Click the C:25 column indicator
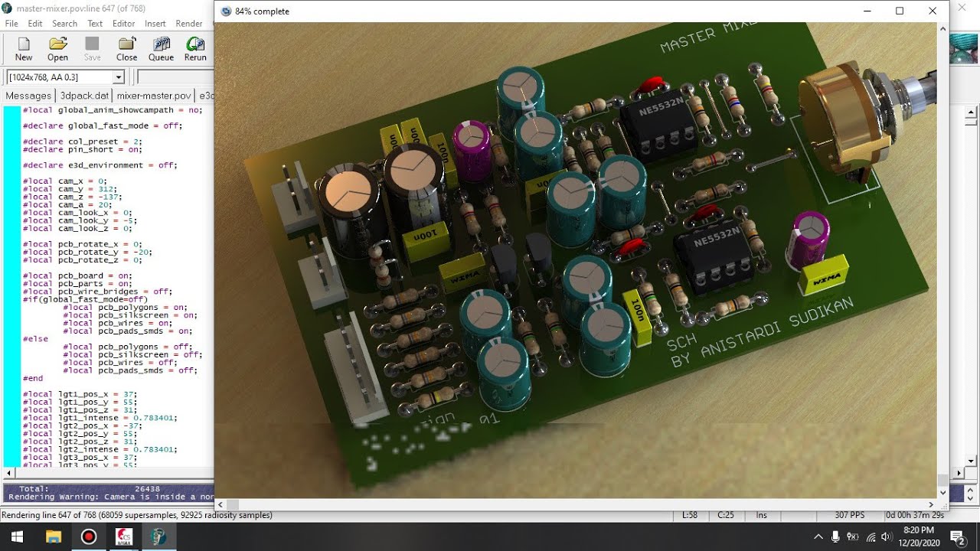The width and height of the screenshot is (980, 551). tap(725, 515)
